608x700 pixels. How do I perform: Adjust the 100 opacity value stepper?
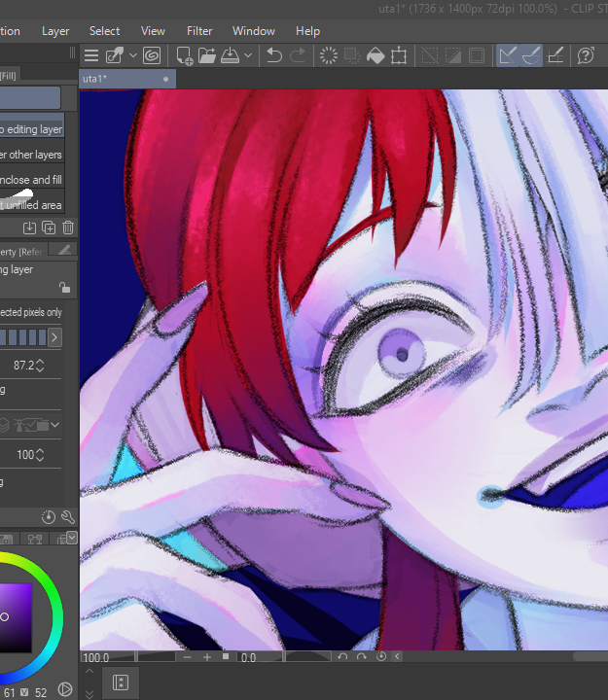point(40,455)
